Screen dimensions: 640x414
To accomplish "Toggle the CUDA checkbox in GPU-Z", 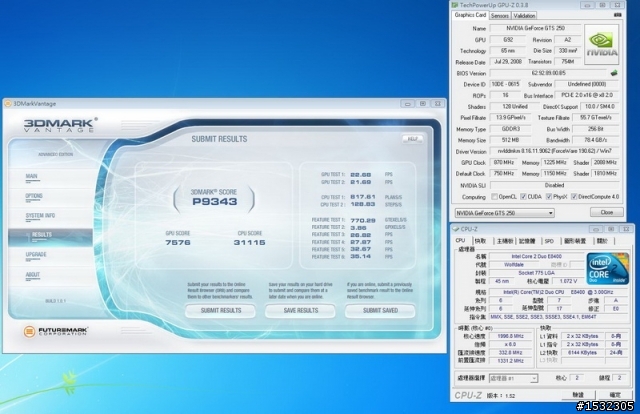I will (x=523, y=197).
